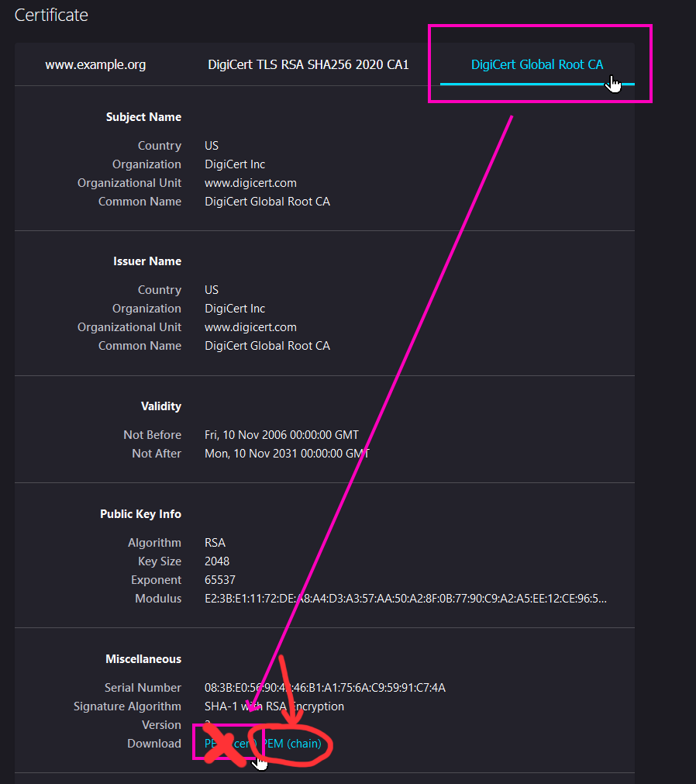Click the Serial Number label

[143, 688]
